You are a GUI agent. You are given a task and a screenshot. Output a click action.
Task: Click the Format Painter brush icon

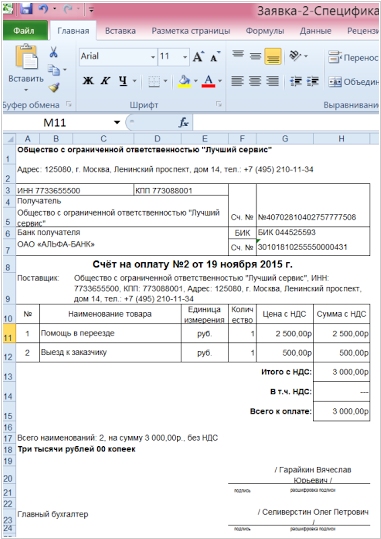54,87
